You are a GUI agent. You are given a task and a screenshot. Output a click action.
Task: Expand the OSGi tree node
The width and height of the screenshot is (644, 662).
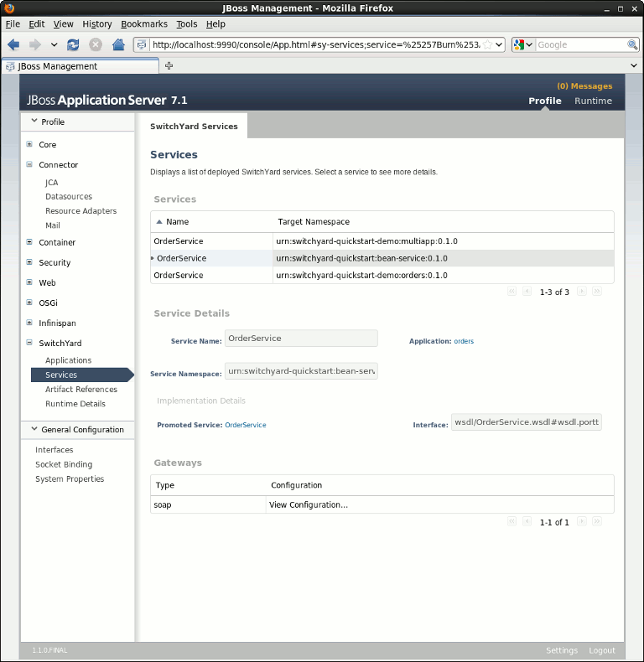pyautogui.click(x=29, y=303)
